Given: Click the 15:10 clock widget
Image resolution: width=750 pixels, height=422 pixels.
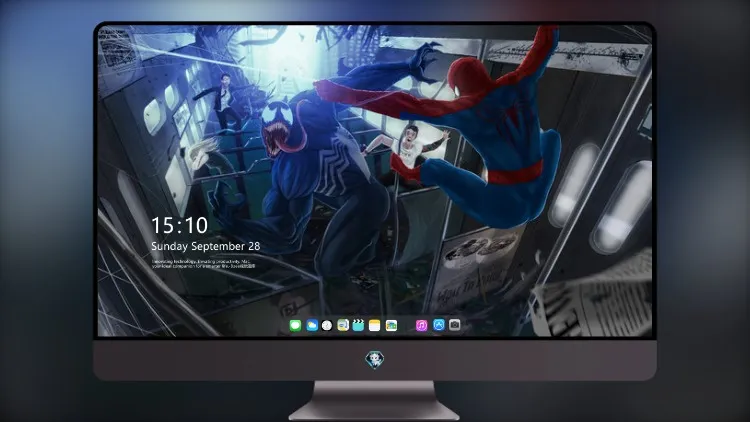Looking at the screenshot, I should (179, 225).
